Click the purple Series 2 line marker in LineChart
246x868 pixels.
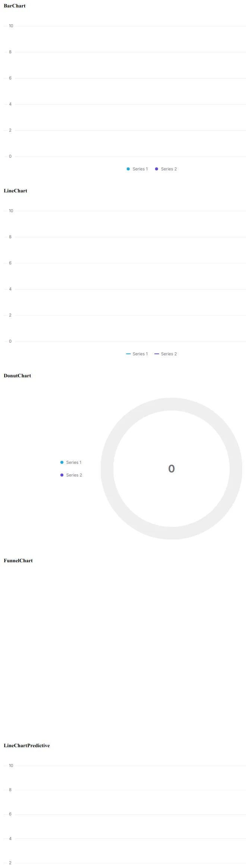(x=157, y=354)
